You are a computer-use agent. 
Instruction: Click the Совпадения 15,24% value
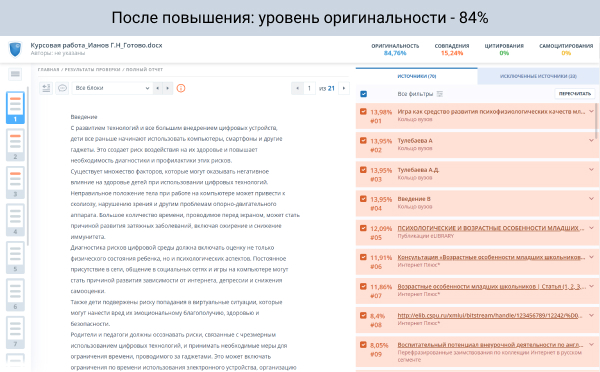tap(452, 53)
